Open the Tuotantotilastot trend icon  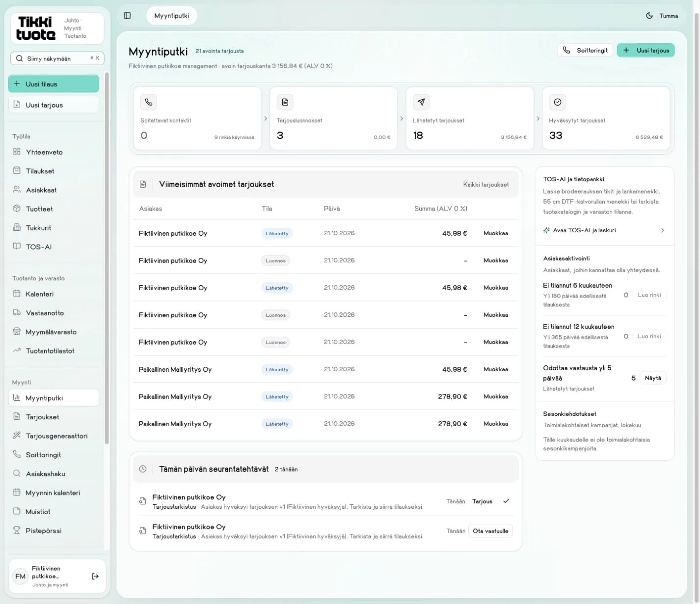17,351
